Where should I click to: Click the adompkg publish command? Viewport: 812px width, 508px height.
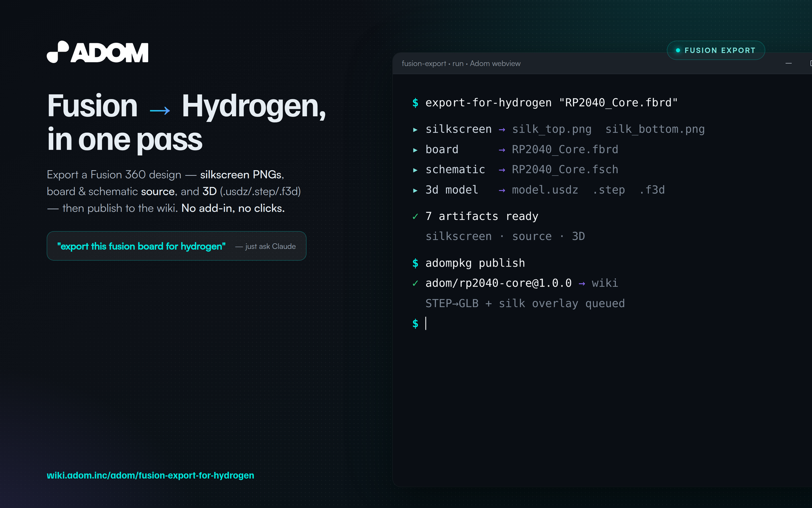coord(475,263)
